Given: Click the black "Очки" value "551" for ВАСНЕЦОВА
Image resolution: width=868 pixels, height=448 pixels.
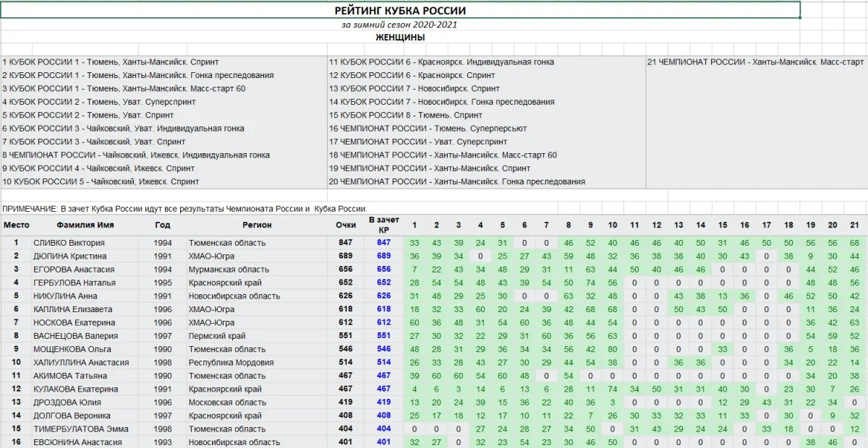Looking at the screenshot, I should pyautogui.click(x=346, y=336).
